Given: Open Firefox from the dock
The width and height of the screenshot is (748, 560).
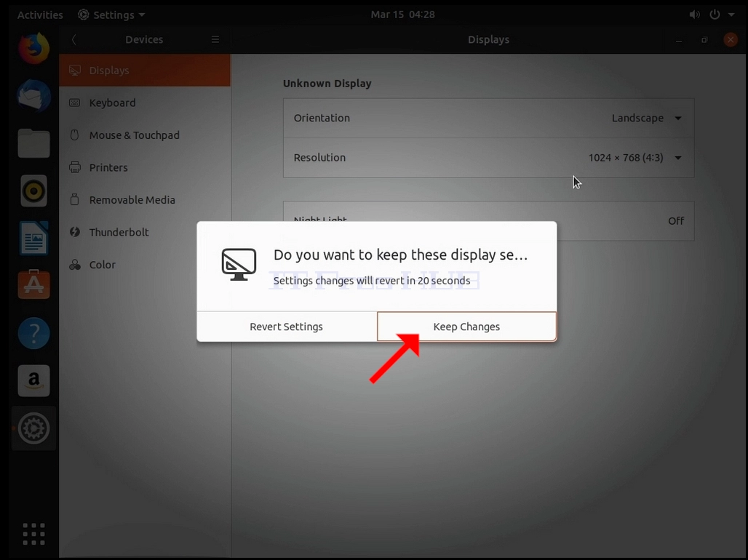Looking at the screenshot, I should [33, 48].
